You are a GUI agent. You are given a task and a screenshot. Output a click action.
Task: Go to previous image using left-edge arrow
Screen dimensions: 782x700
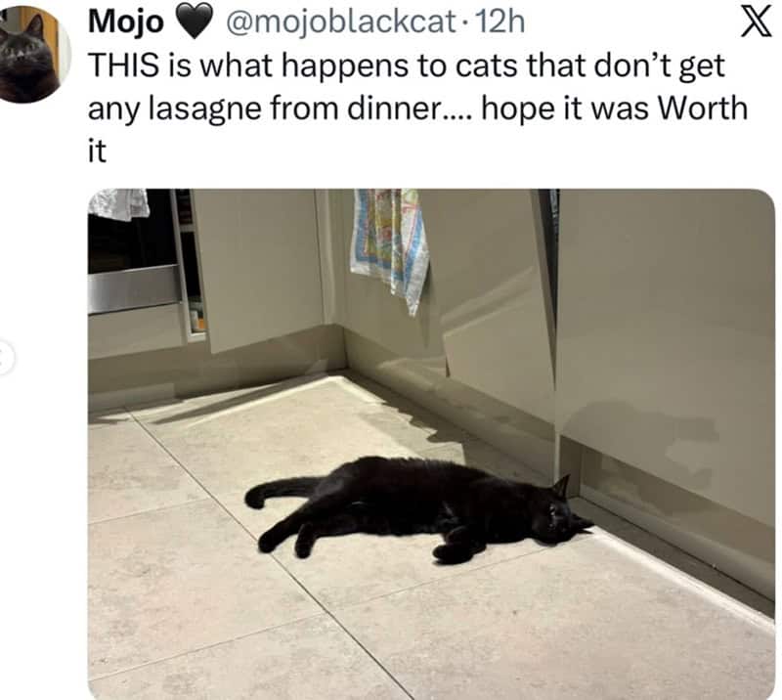pos(5,357)
